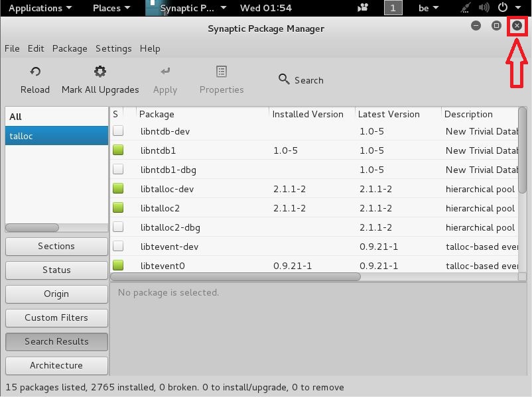Open the Settings menu

[x=113, y=48]
